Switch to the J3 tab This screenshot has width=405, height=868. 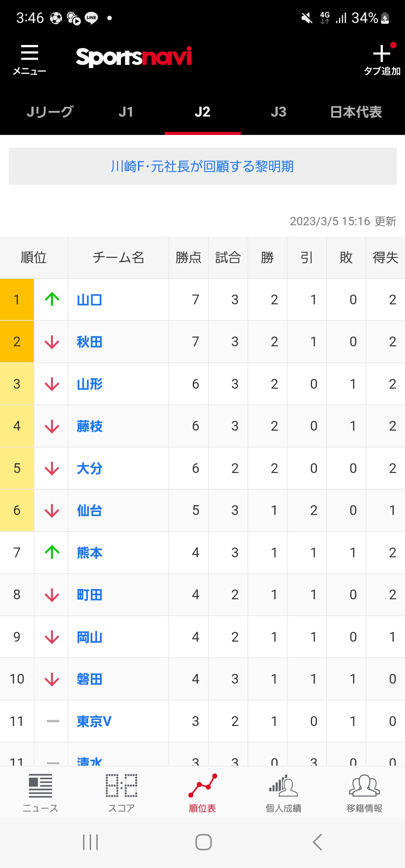(x=279, y=112)
